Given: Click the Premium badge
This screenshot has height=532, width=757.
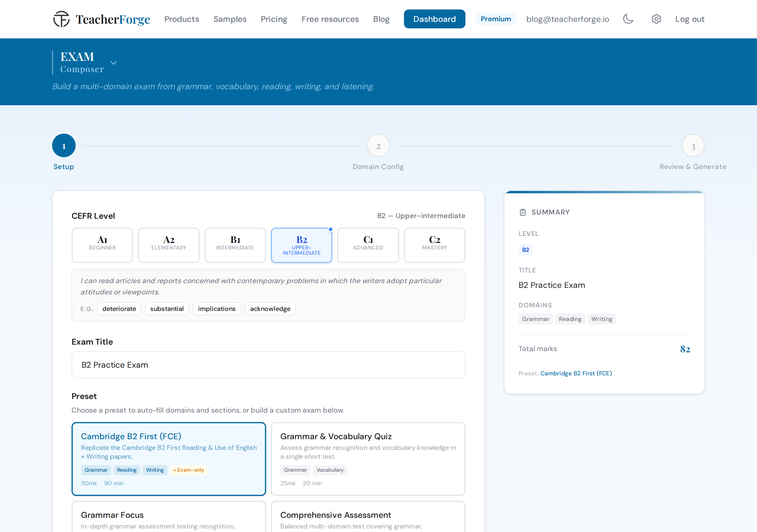Looking at the screenshot, I should pyautogui.click(x=496, y=19).
